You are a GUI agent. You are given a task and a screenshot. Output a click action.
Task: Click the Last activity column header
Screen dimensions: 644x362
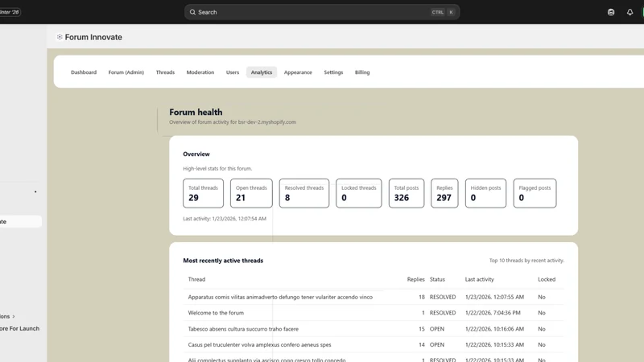click(x=479, y=279)
